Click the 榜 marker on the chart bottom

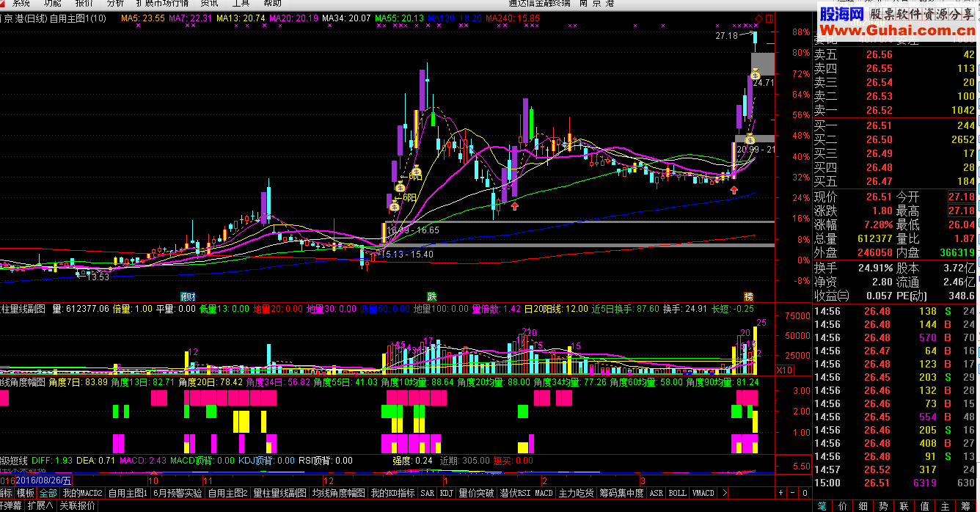(x=749, y=297)
